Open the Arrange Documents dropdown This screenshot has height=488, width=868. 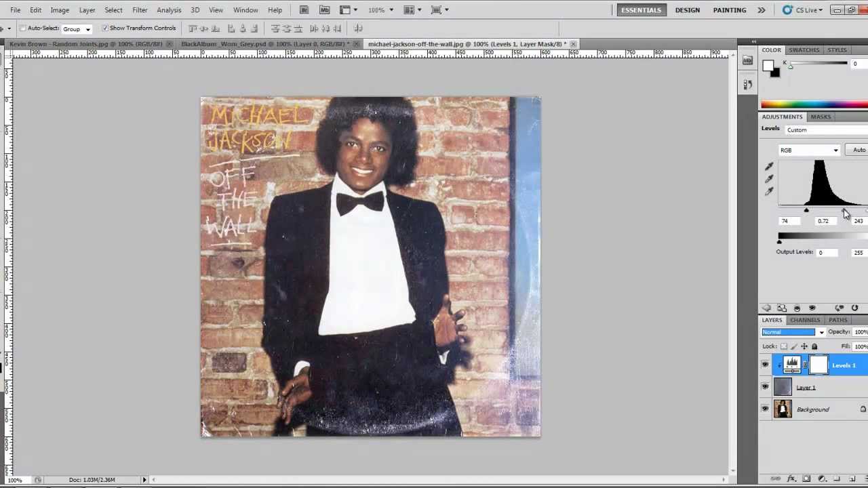click(x=412, y=9)
